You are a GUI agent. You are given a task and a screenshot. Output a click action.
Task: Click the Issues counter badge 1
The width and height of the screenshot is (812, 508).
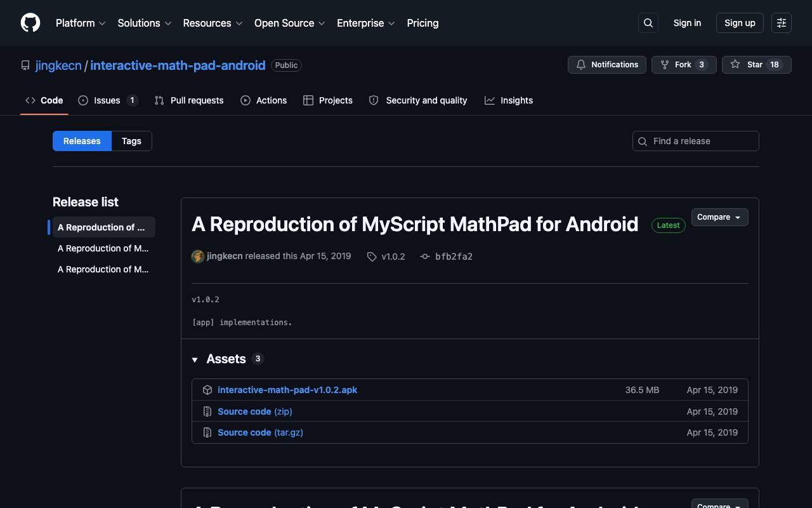coord(132,100)
